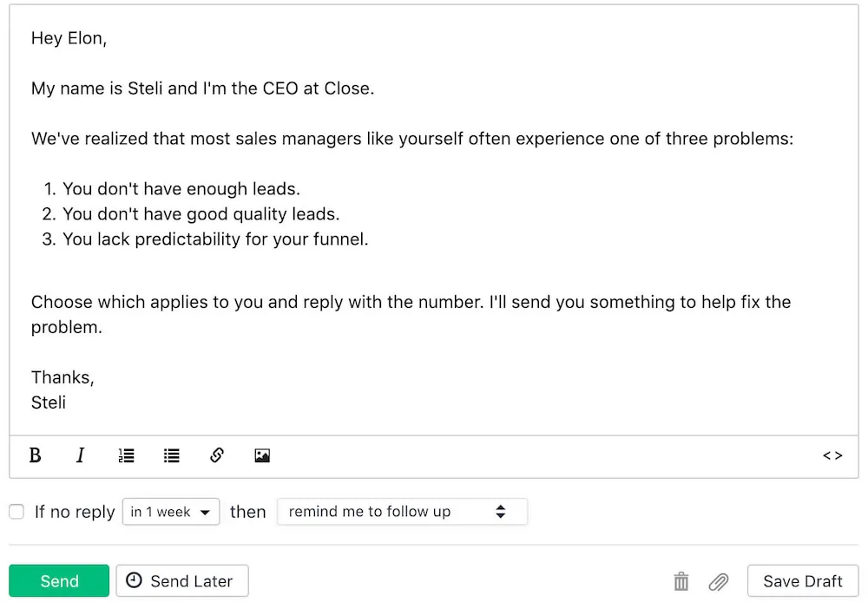Screen dimensions: 868x602
Task: Attach a file with the paperclip icon
Action: (718, 581)
